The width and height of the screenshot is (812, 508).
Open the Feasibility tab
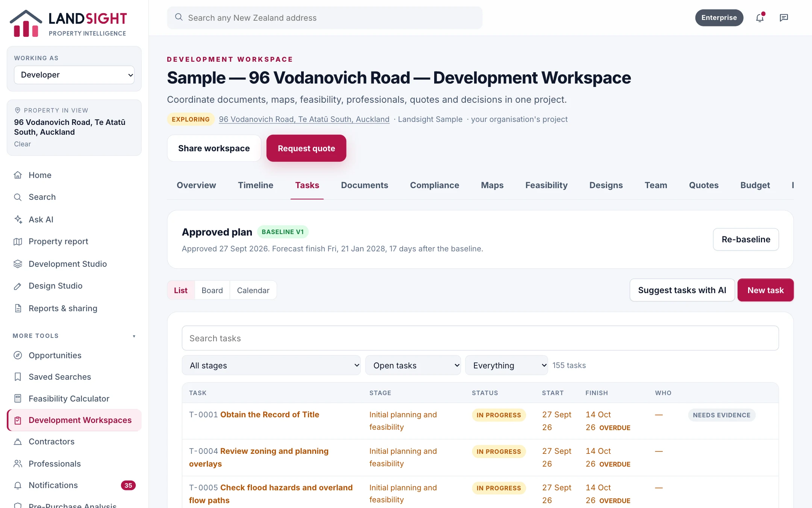(x=546, y=185)
